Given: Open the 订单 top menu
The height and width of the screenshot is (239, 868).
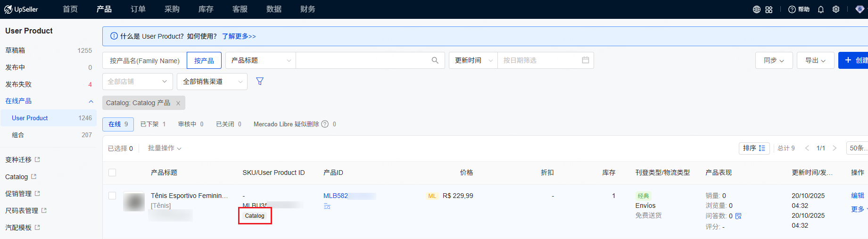Looking at the screenshot, I should pyautogui.click(x=138, y=9).
